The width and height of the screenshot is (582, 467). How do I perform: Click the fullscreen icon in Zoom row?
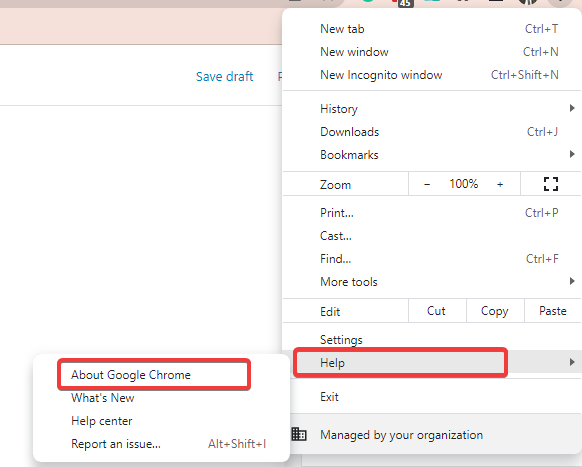tap(551, 184)
